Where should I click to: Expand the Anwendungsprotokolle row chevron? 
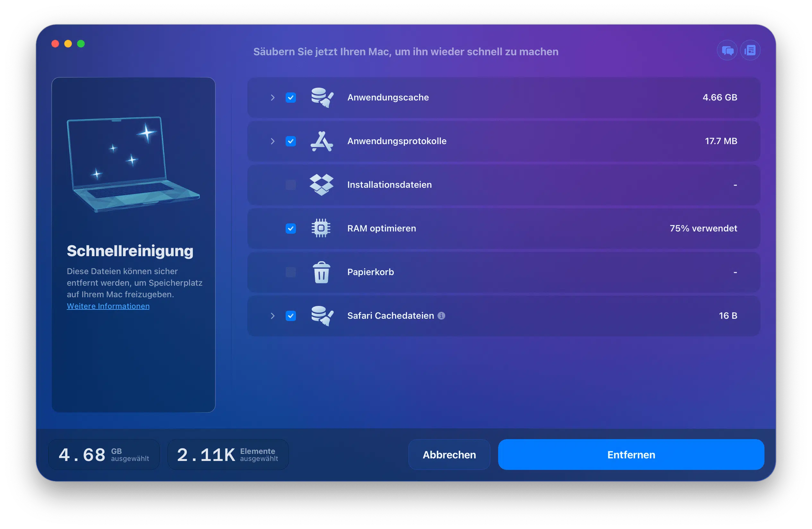[272, 141]
